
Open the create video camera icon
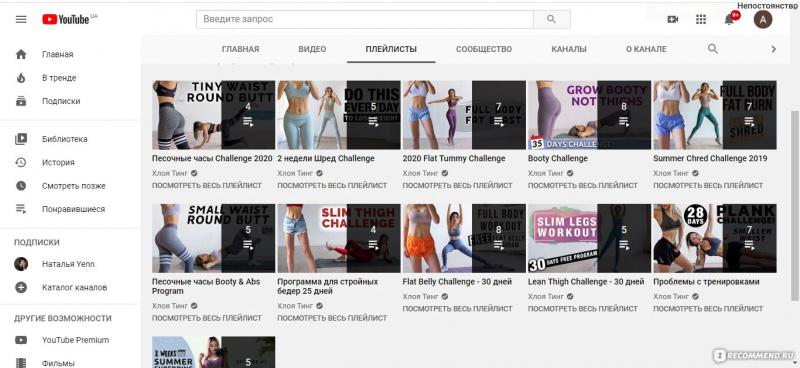pos(673,19)
